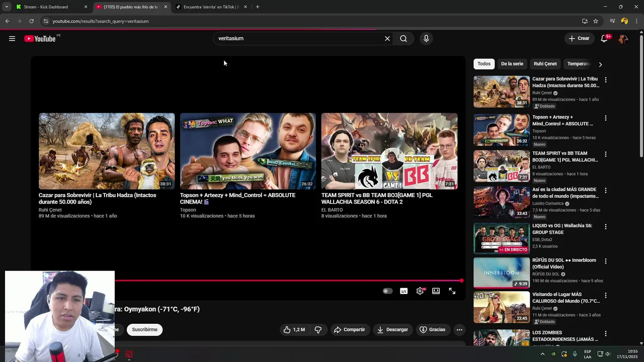Close the TikTok tab

coord(246,7)
